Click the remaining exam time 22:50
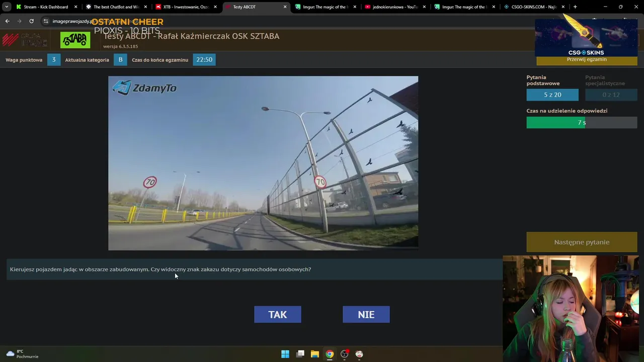Viewport: 644px width, 362px height. coord(204,59)
